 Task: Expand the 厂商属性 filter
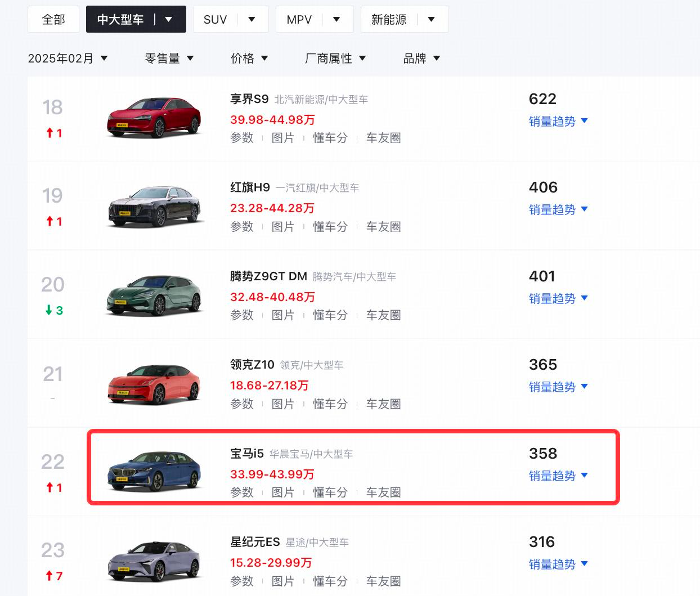tap(335, 59)
